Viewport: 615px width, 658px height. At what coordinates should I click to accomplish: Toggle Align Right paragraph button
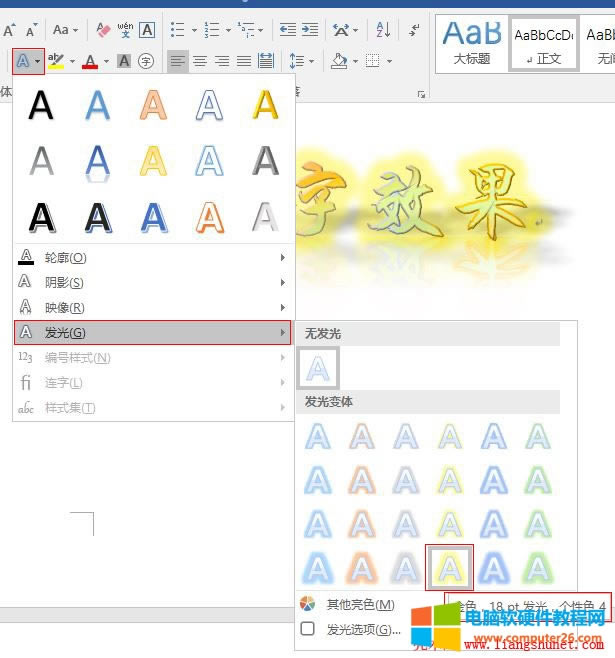pyautogui.click(x=222, y=61)
